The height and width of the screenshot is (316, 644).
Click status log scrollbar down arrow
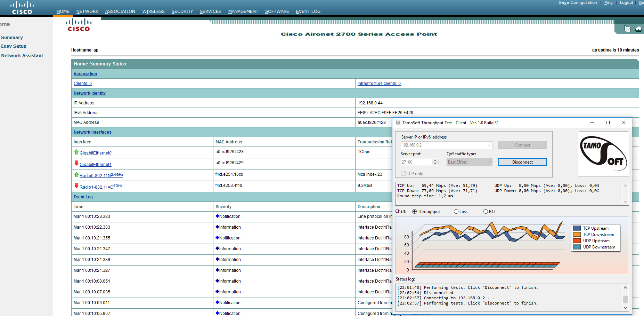[x=625, y=308]
